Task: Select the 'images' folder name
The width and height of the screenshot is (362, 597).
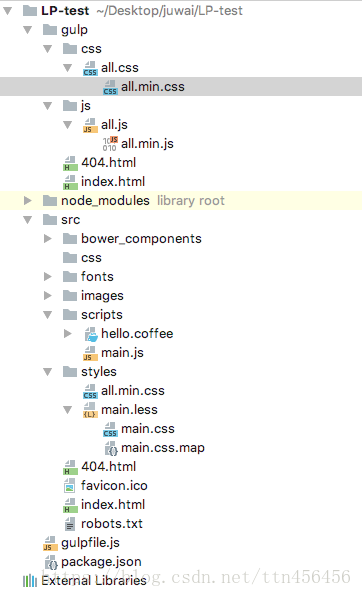Action: (102, 296)
